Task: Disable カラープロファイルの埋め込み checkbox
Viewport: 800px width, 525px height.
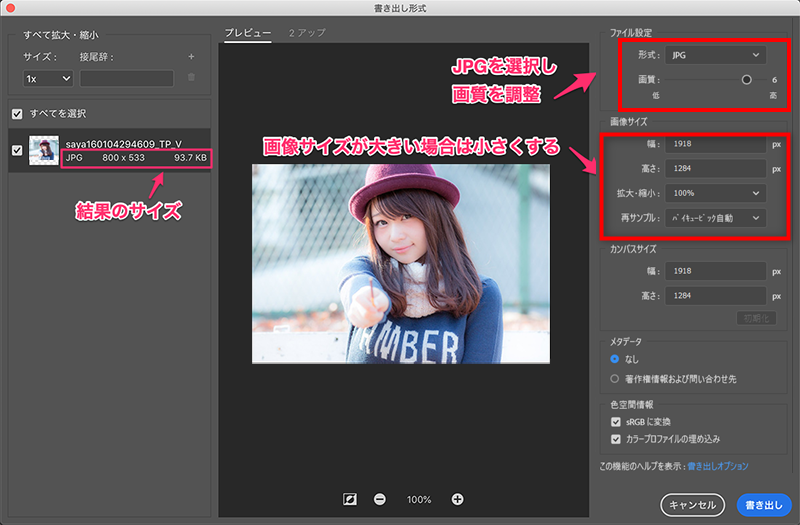Action: (616, 438)
